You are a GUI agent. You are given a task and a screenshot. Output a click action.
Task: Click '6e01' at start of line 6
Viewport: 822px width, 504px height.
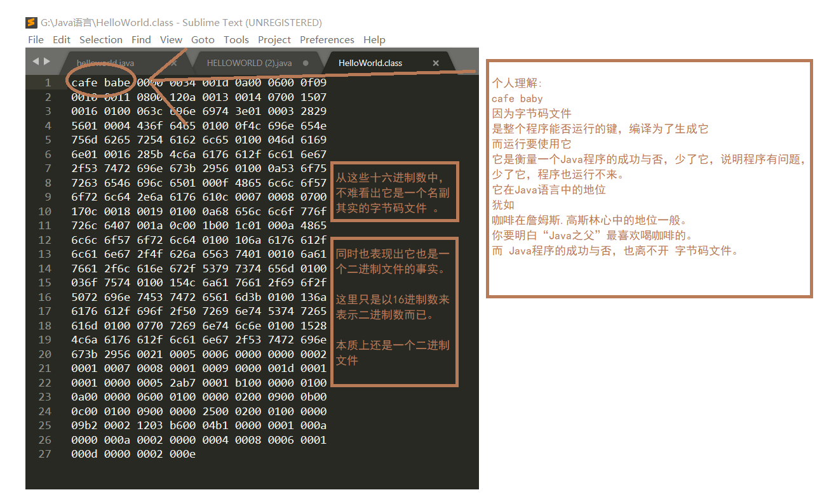[84, 154]
